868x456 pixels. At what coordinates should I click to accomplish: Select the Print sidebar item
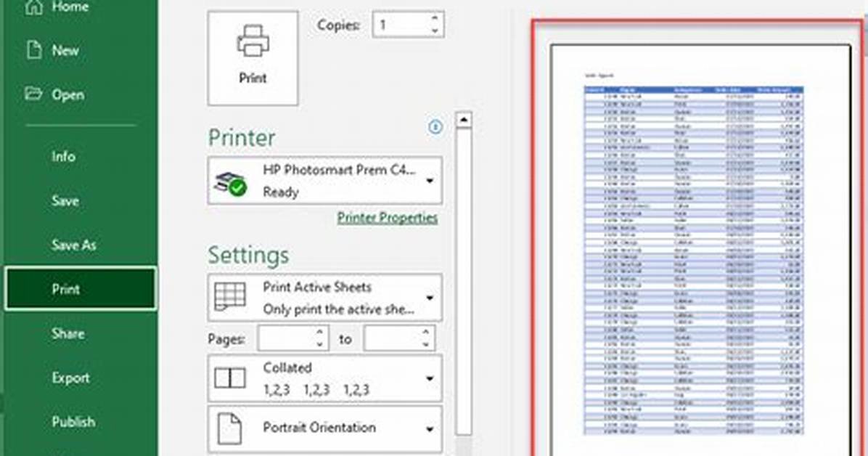pos(81,289)
